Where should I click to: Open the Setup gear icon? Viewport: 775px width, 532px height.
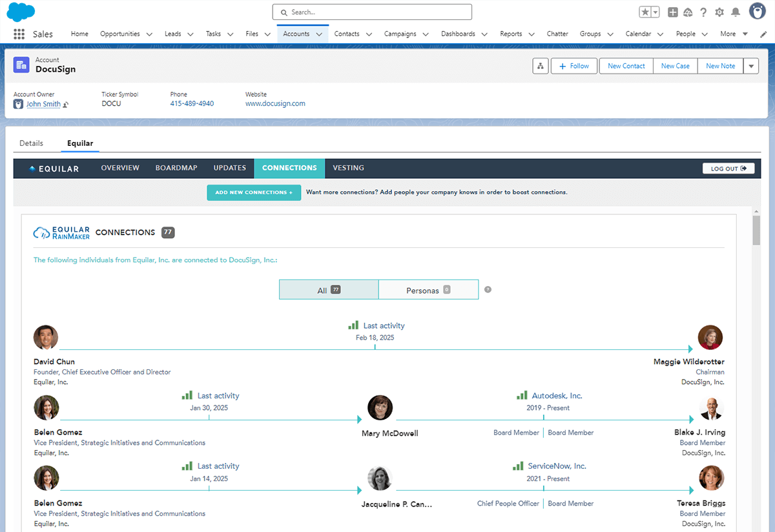click(719, 12)
